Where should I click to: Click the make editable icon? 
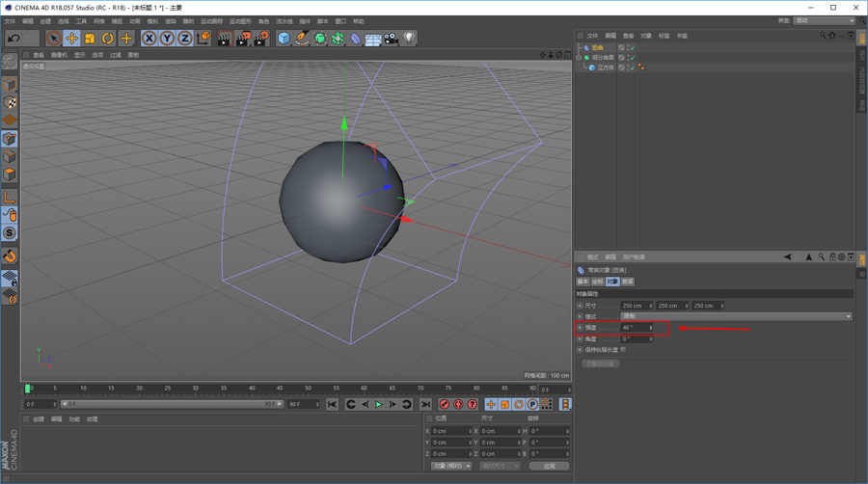tap(10, 62)
